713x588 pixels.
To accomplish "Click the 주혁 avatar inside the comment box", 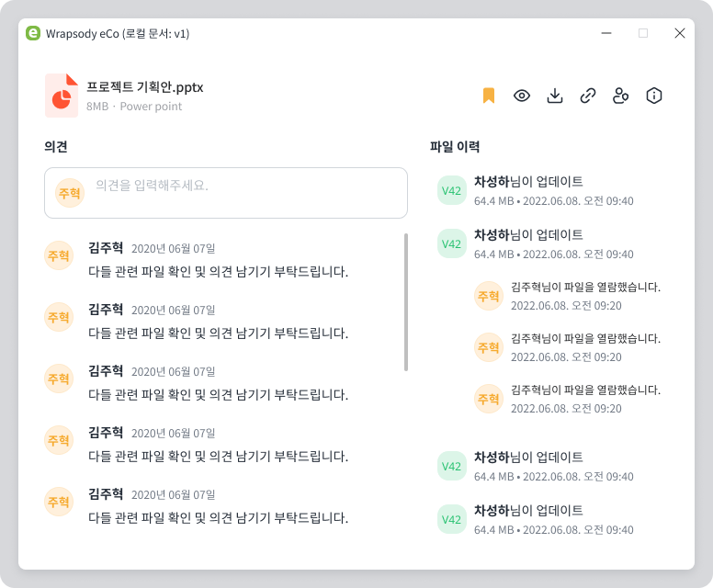I will pyautogui.click(x=70, y=193).
